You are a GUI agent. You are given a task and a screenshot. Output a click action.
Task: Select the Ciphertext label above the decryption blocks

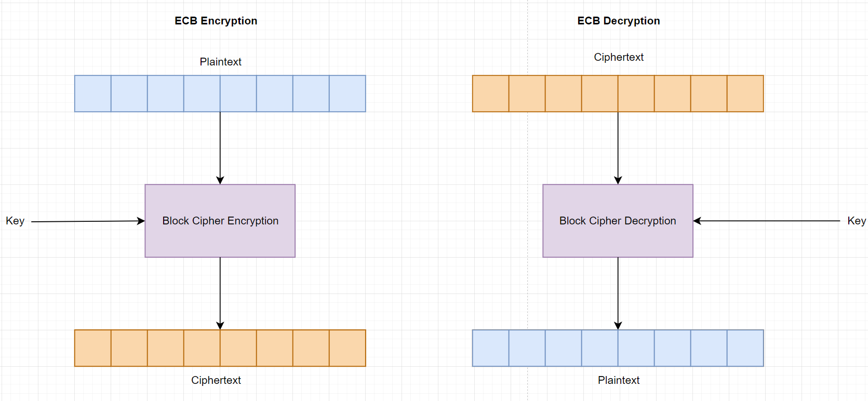[618, 57]
